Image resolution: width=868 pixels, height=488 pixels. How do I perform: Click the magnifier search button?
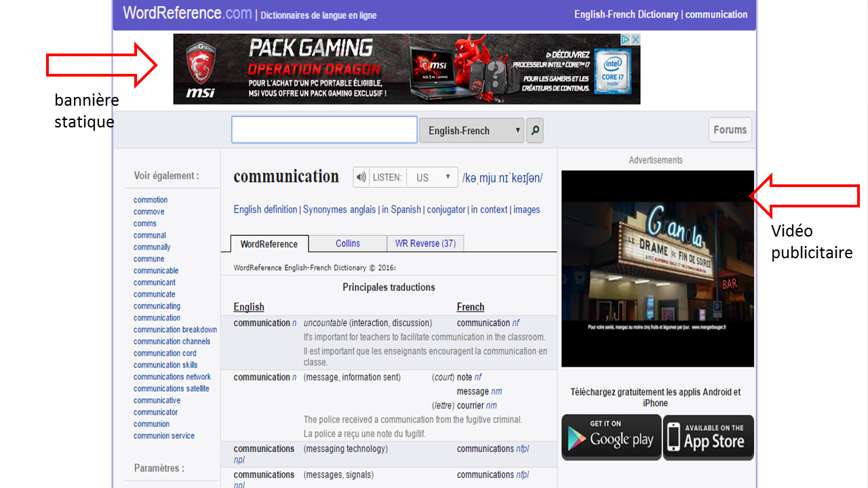tap(535, 130)
